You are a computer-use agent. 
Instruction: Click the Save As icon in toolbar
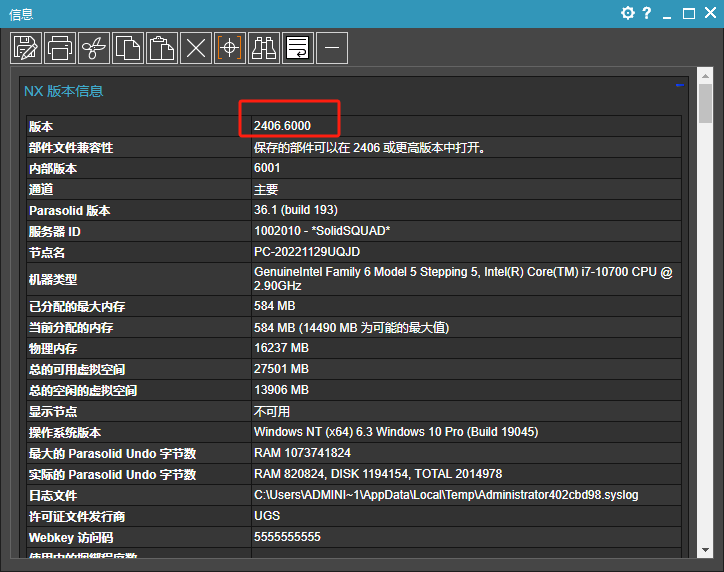pos(26,47)
